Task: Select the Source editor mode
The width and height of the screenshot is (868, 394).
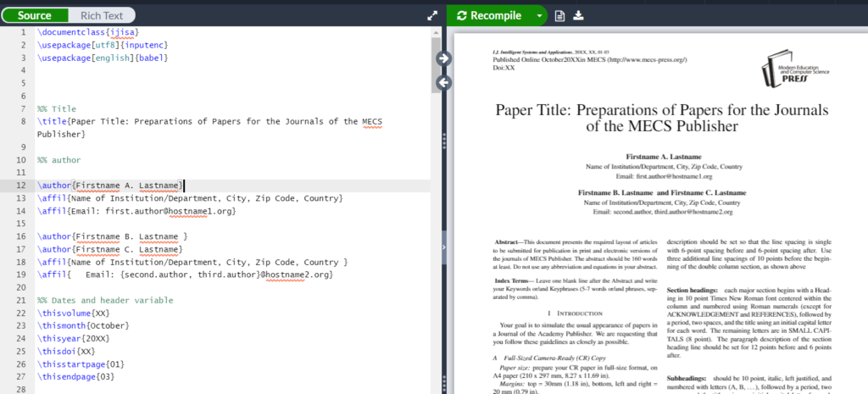Action: coord(34,15)
